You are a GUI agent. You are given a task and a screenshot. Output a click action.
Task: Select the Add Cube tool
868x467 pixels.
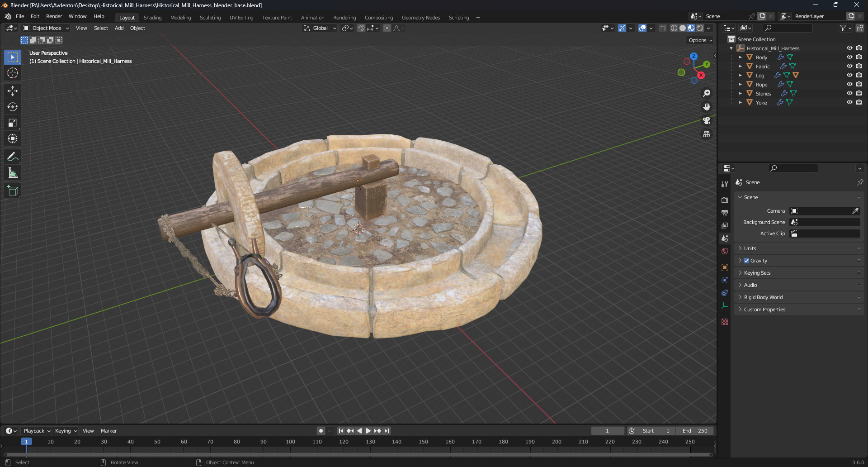pyautogui.click(x=13, y=191)
